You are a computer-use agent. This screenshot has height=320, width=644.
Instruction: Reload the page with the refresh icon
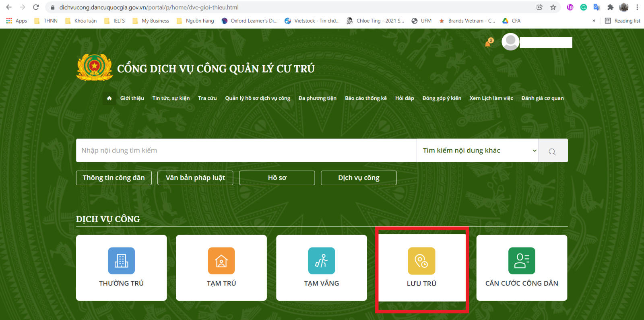coord(36,7)
